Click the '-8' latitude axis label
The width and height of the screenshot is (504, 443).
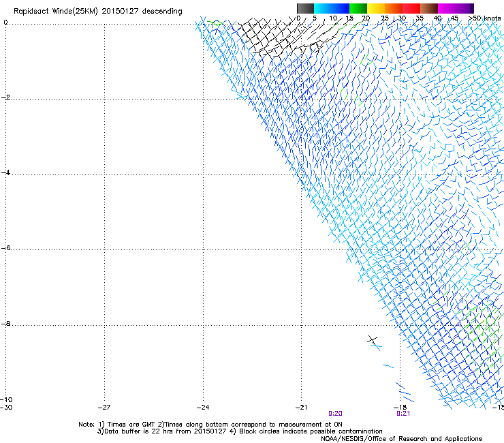[x=5, y=323]
